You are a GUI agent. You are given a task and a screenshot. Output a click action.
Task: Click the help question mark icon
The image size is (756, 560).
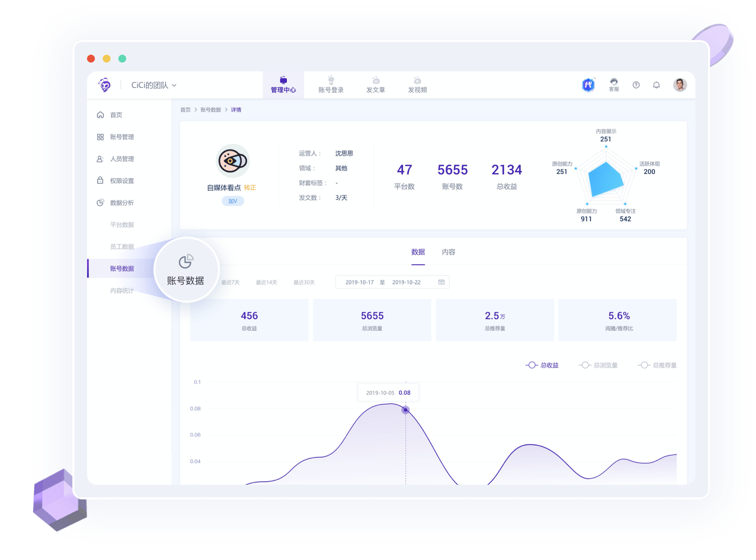pos(636,85)
